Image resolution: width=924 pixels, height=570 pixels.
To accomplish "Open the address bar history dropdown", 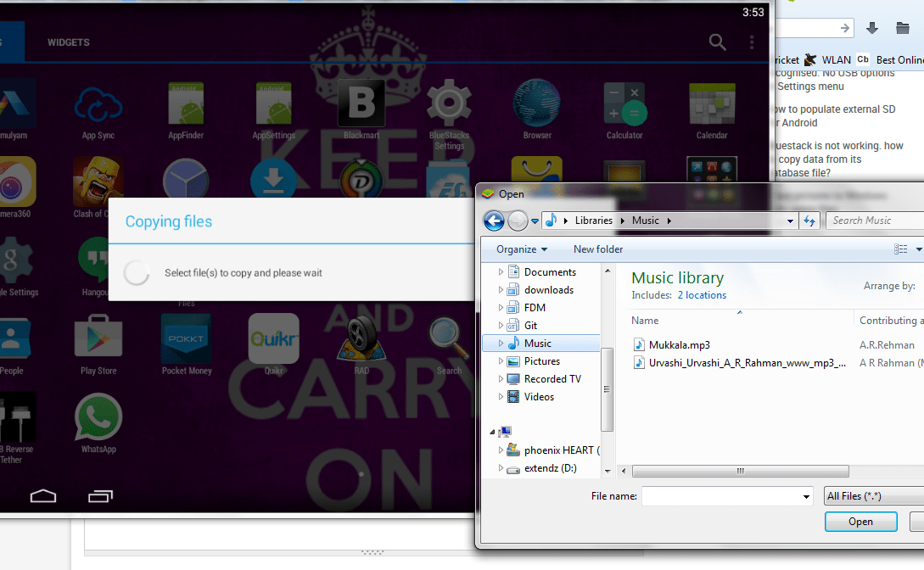I will [x=790, y=221].
